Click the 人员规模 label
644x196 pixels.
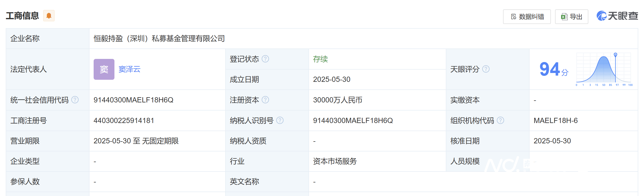pyautogui.click(x=465, y=161)
